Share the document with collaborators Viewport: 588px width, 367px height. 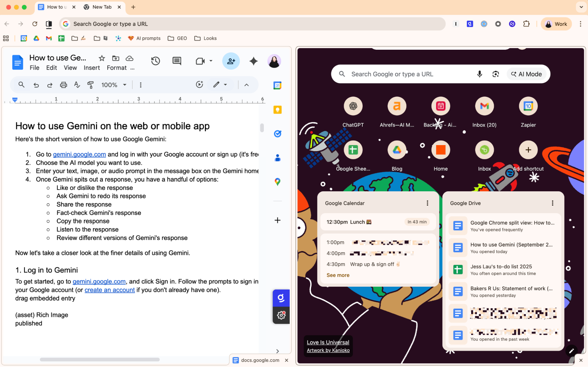(231, 61)
